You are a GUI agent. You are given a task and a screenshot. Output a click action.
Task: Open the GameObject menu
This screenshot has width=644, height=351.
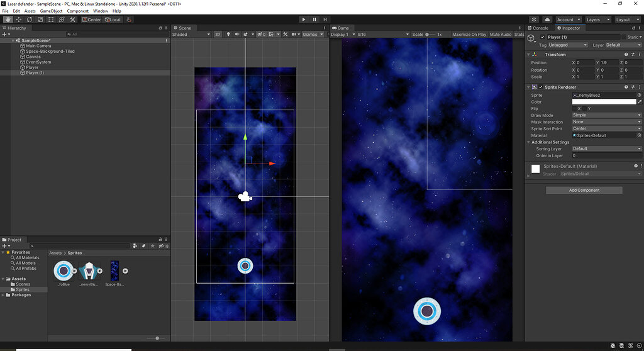[51, 11]
